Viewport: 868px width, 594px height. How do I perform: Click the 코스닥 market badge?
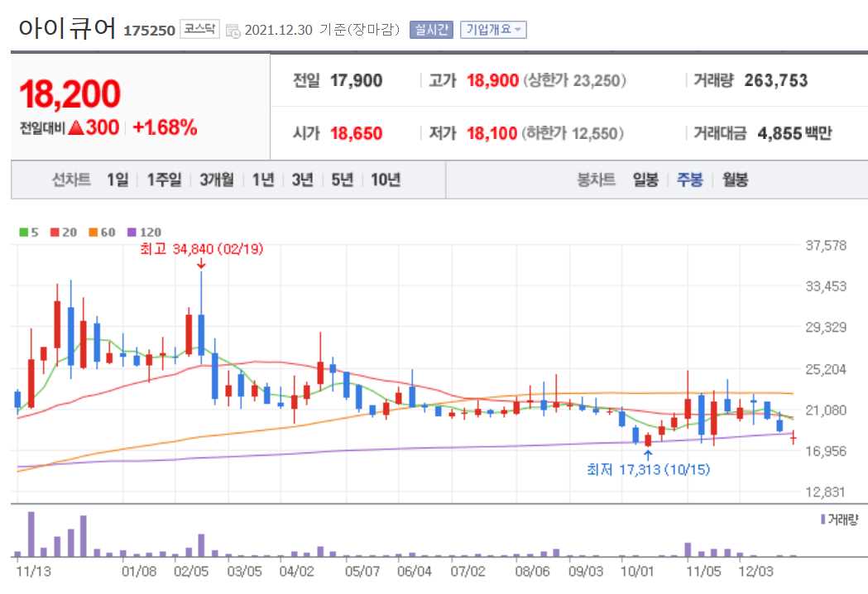[x=199, y=29]
